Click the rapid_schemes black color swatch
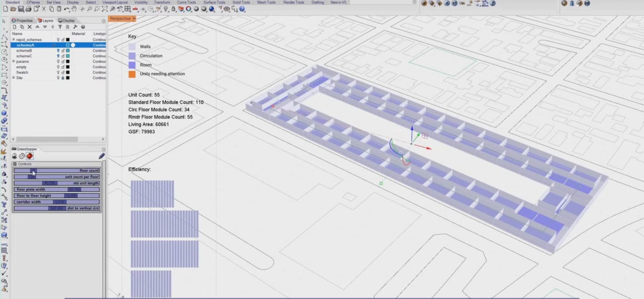 point(68,40)
